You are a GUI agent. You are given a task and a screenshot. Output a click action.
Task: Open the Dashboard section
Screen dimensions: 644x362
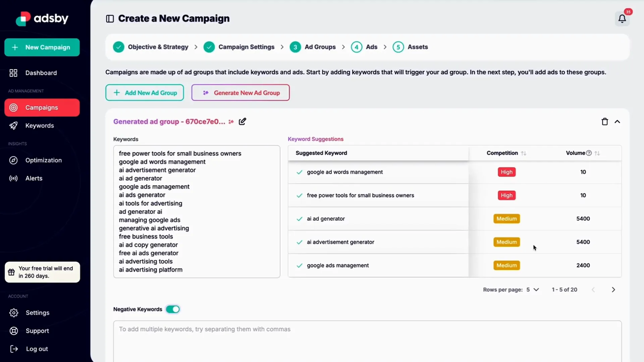pos(41,73)
